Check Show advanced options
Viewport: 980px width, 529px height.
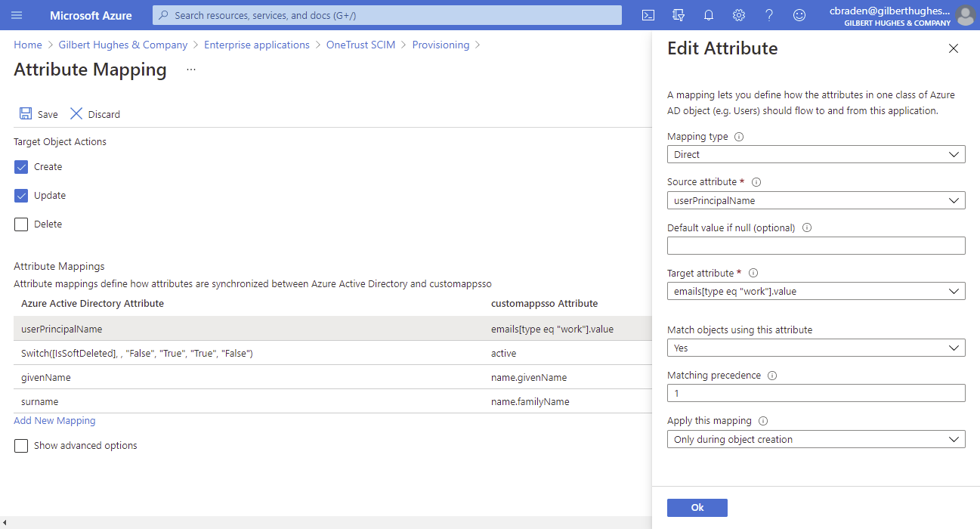click(x=20, y=445)
